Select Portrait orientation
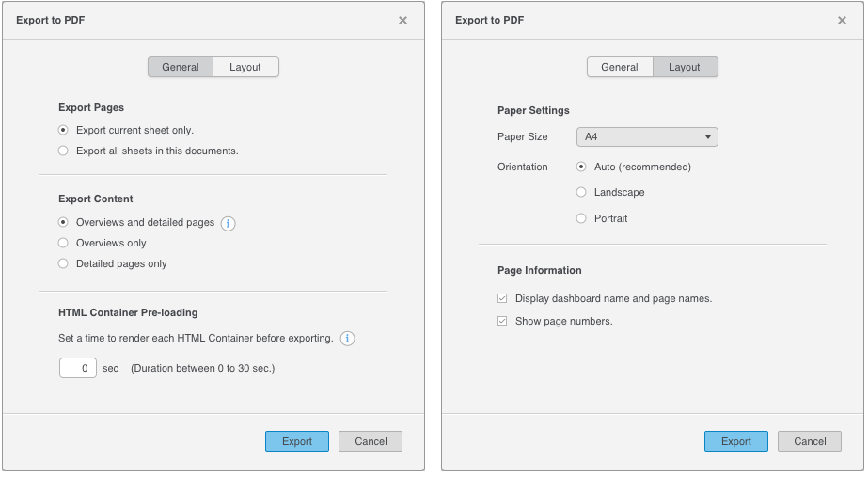Viewport: 868px width, 477px height. pos(581,219)
